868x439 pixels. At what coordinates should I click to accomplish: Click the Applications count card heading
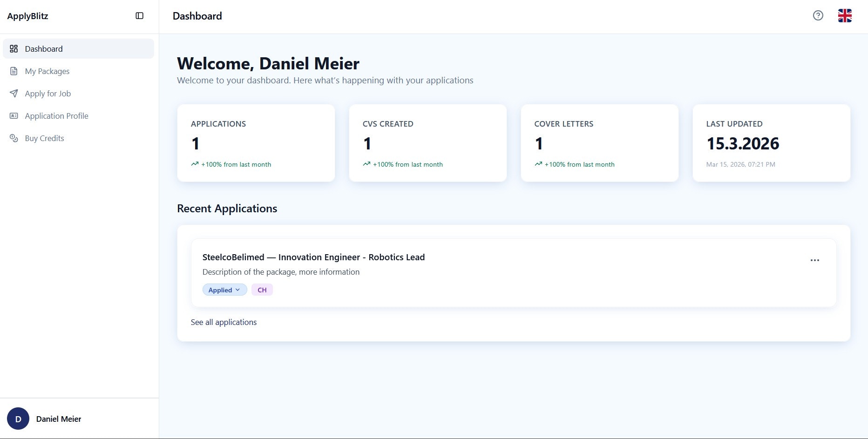pyautogui.click(x=218, y=124)
